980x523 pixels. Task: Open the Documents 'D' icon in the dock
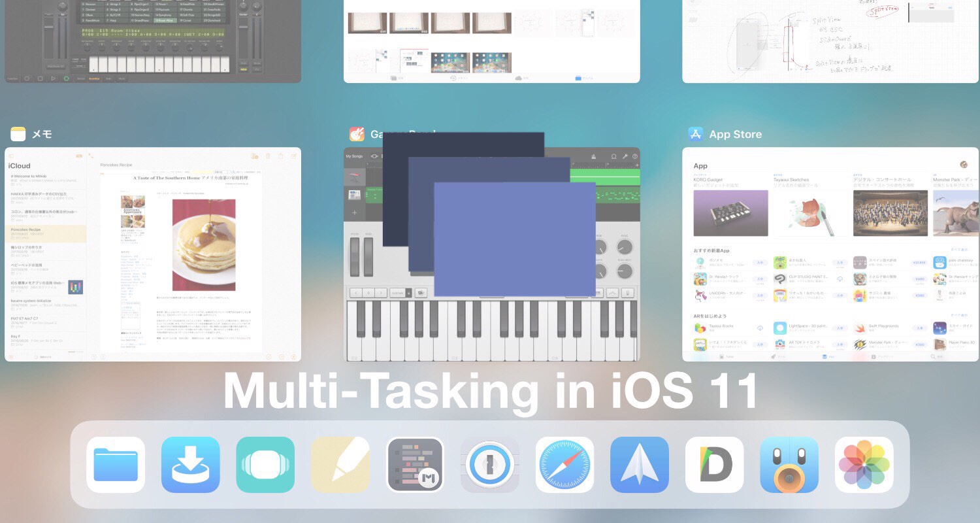(714, 465)
